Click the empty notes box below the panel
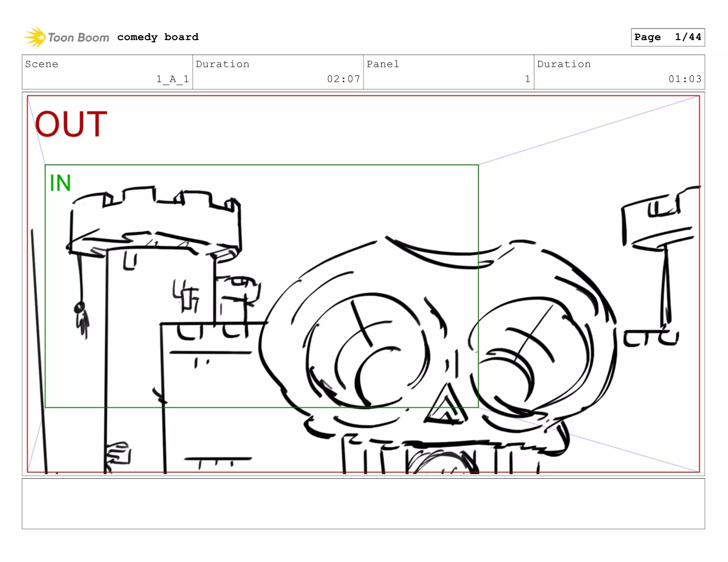Image resolution: width=728 pixels, height=562 pixels. [363, 503]
